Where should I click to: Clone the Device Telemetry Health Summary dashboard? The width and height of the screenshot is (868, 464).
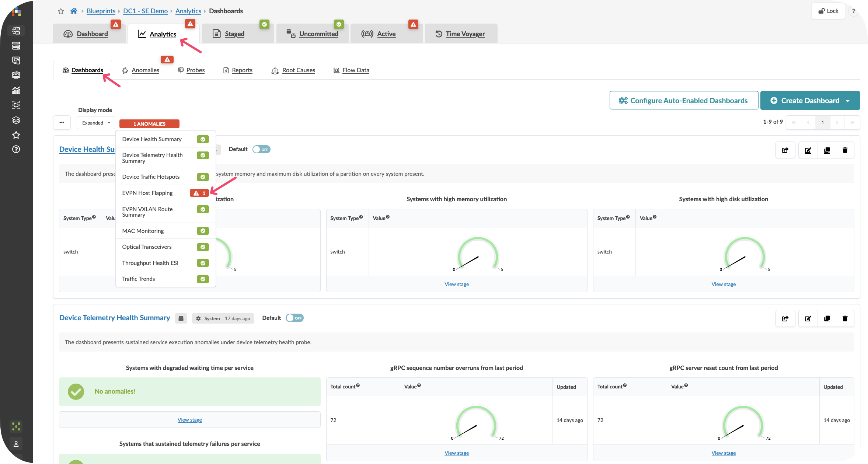pos(827,318)
